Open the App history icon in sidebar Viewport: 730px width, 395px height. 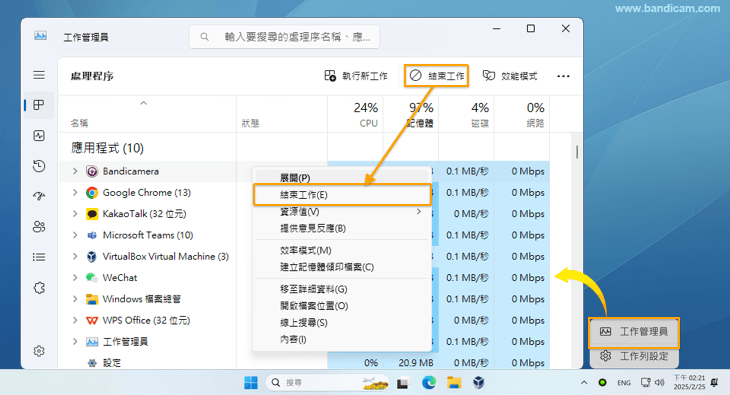[x=39, y=166]
